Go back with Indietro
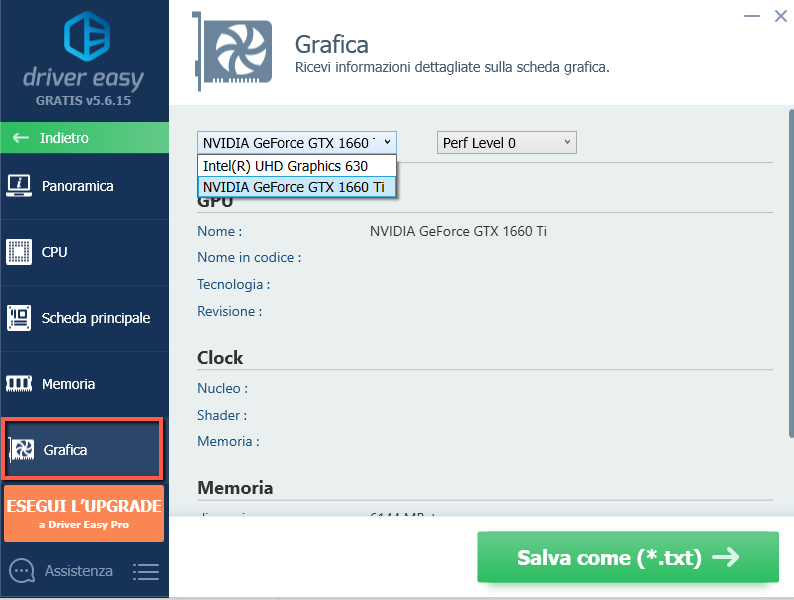This screenshot has height=600, width=794. [x=85, y=138]
